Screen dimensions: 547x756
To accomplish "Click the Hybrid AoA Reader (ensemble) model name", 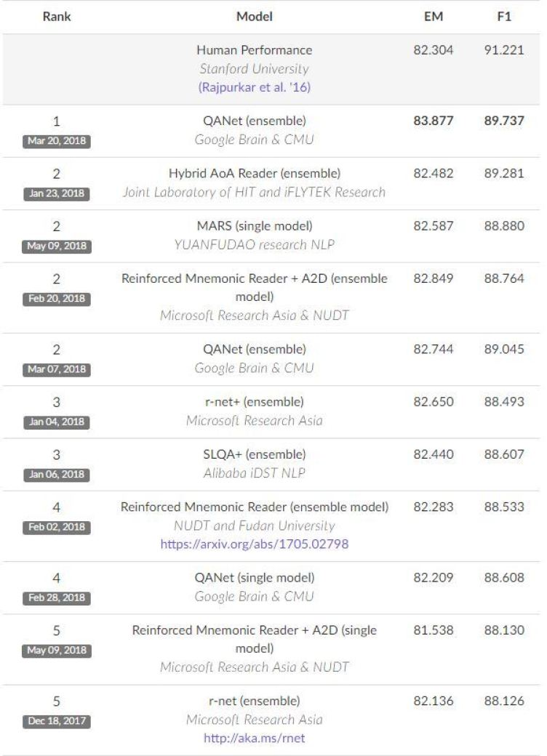I will point(254,173).
